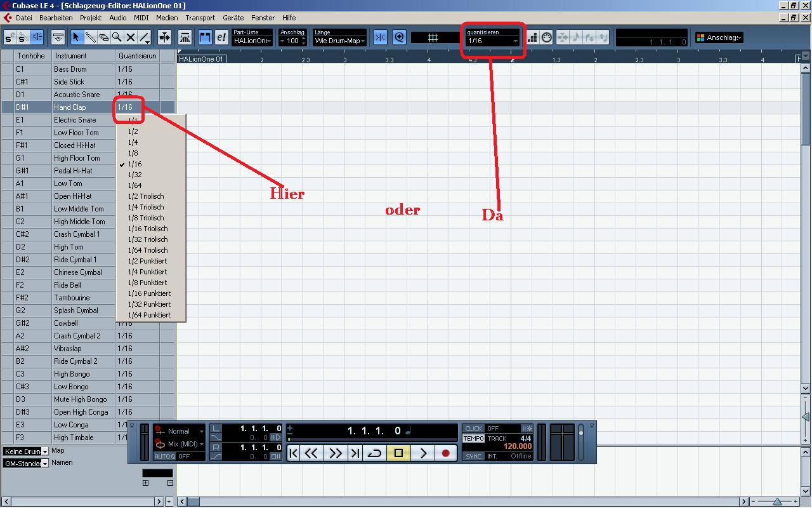Toggle the Solo Editor button

[10, 37]
